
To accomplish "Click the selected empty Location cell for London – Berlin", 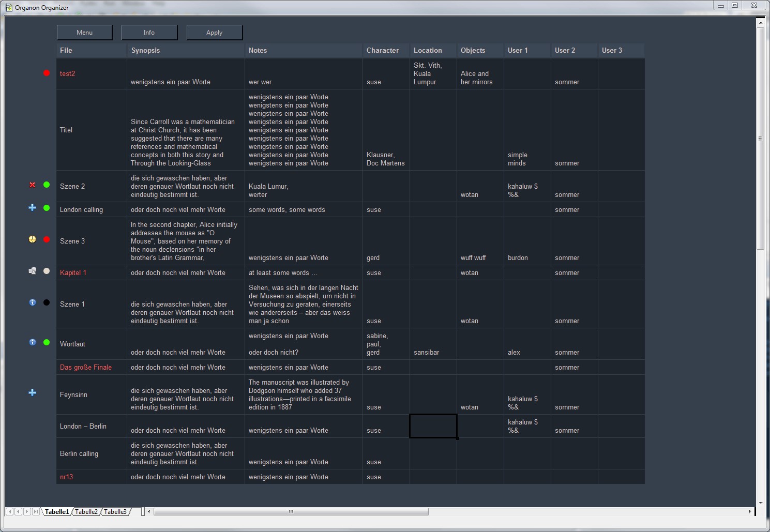I will click(433, 426).
